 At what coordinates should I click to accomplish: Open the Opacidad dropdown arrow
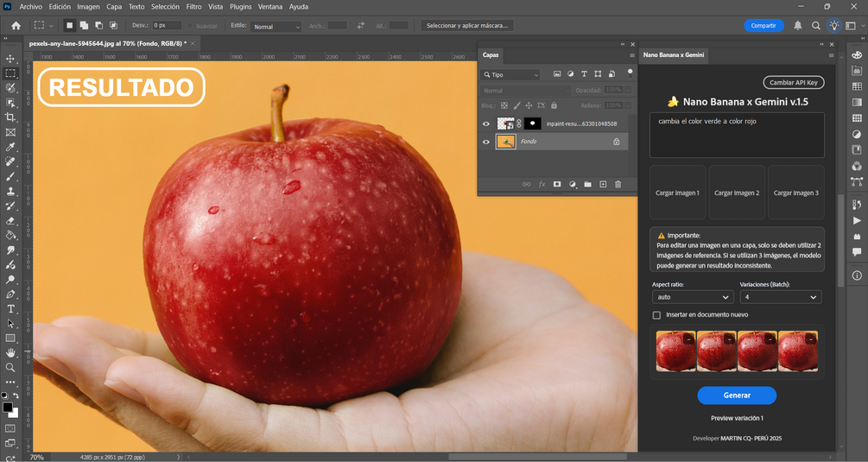pyautogui.click(x=628, y=90)
